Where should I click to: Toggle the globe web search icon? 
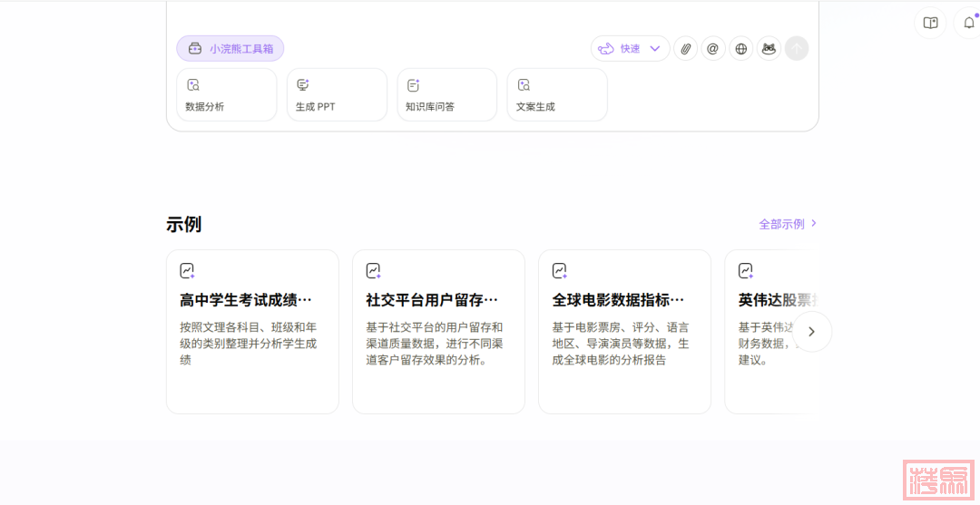[741, 49]
